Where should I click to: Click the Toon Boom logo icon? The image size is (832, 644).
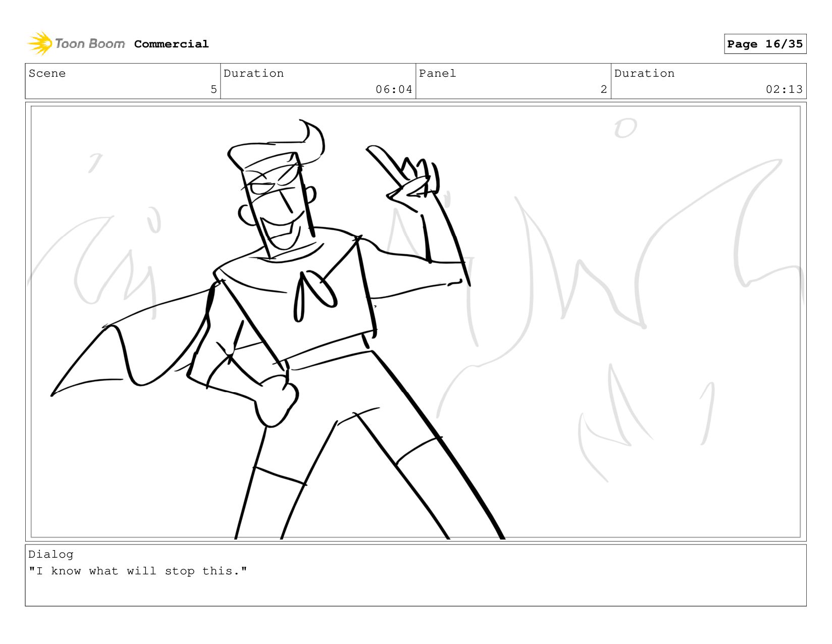[x=40, y=43]
